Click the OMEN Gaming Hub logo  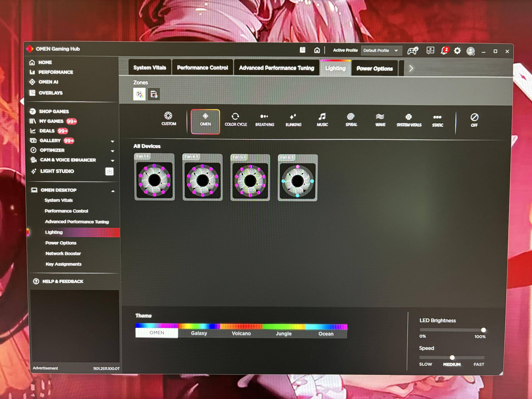coord(30,49)
